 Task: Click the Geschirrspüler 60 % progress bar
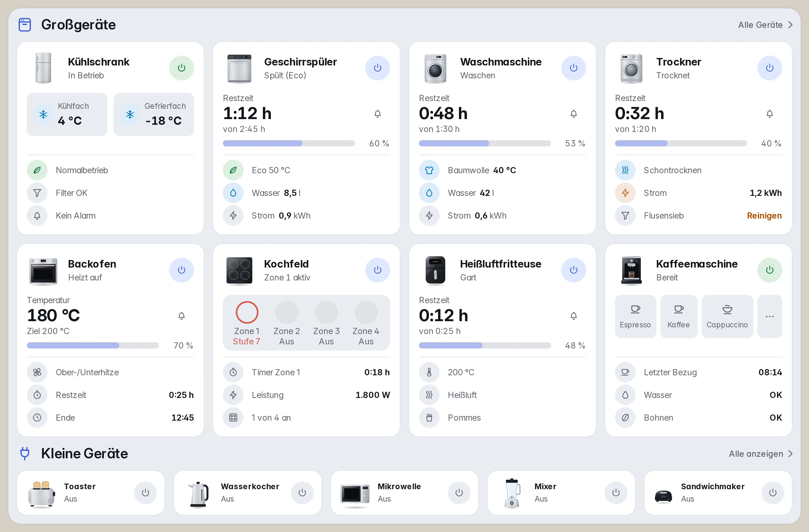pos(289,143)
